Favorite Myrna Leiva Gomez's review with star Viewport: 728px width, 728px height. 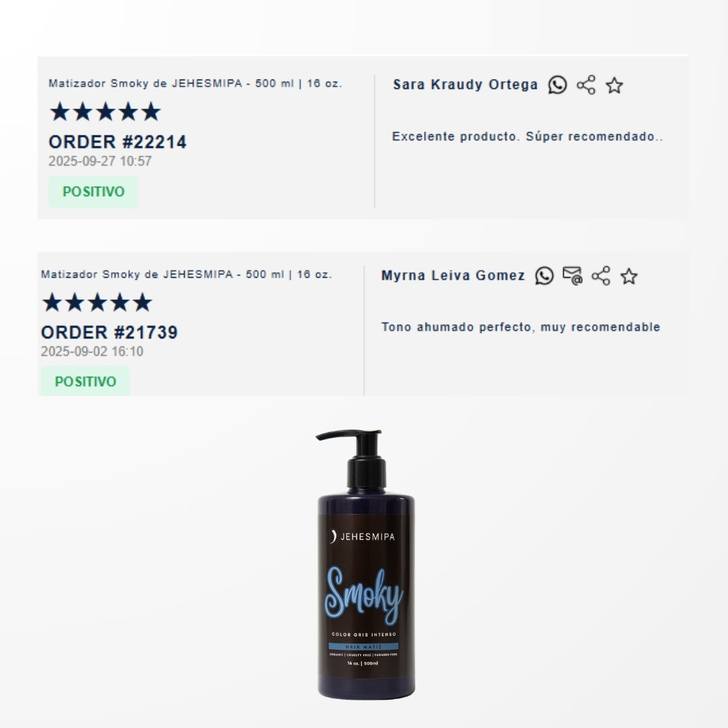pos(629,276)
